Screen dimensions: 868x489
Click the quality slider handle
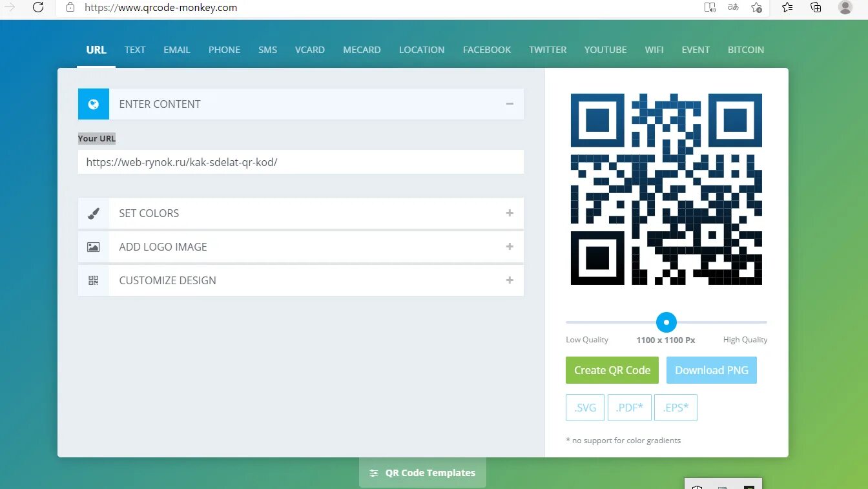pos(666,322)
